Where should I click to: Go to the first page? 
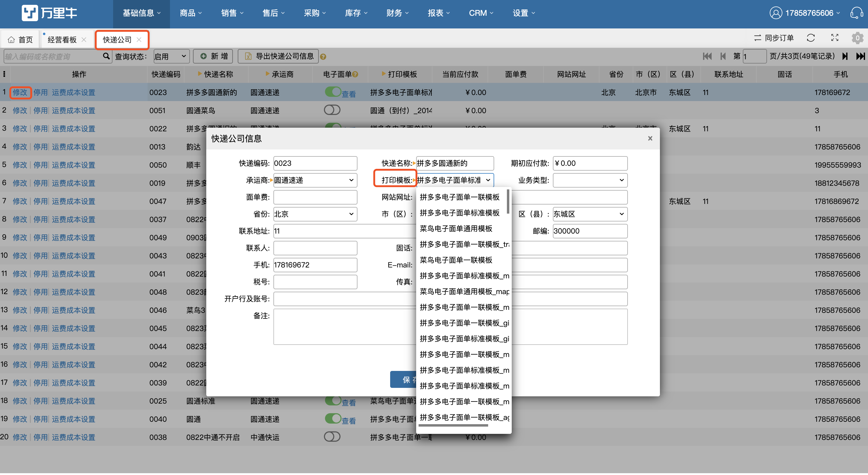coord(707,56)
